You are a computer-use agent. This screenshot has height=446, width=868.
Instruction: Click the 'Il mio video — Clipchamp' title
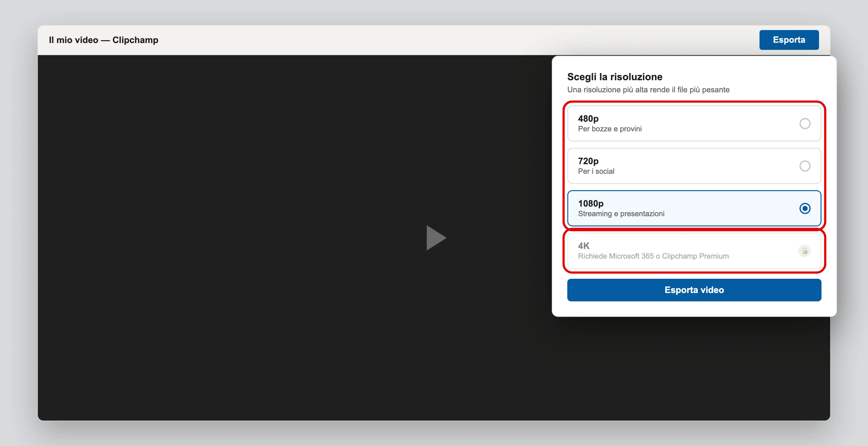pyautogui.click(x=104, y=40)
